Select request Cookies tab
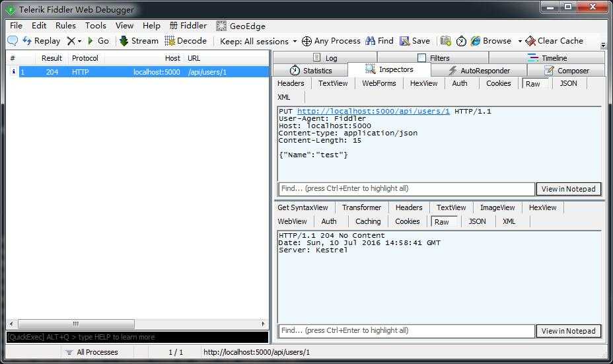The height and width of the screenshot is (364, 613). coord(499,83)
